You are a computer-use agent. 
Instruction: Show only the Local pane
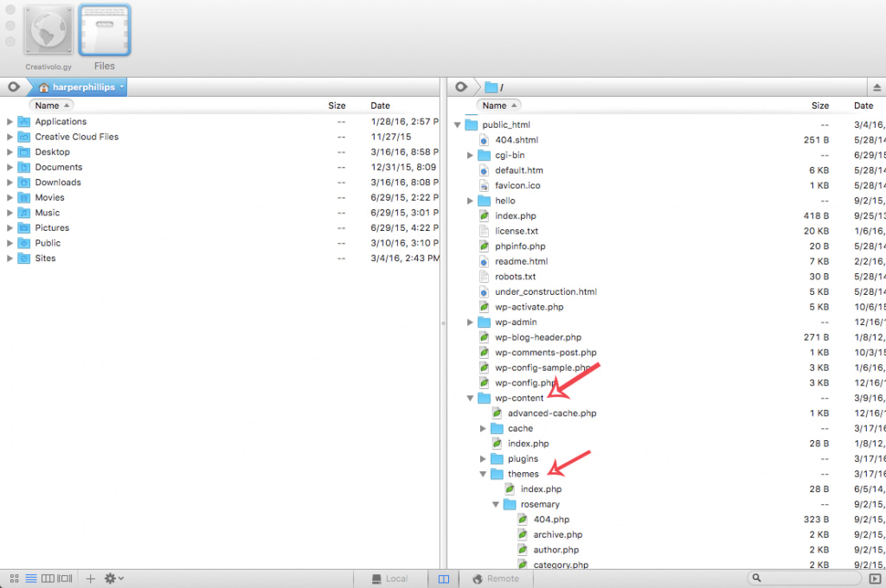click(390, 578)
